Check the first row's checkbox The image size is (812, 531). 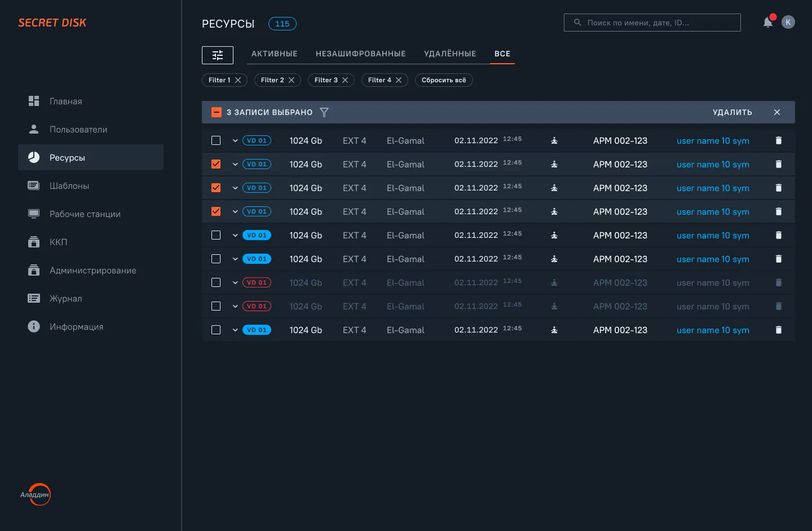216,140
